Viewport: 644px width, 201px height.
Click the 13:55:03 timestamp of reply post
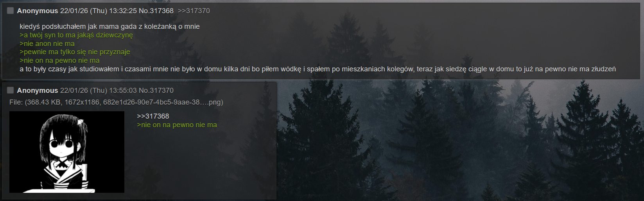pos(123,91)
